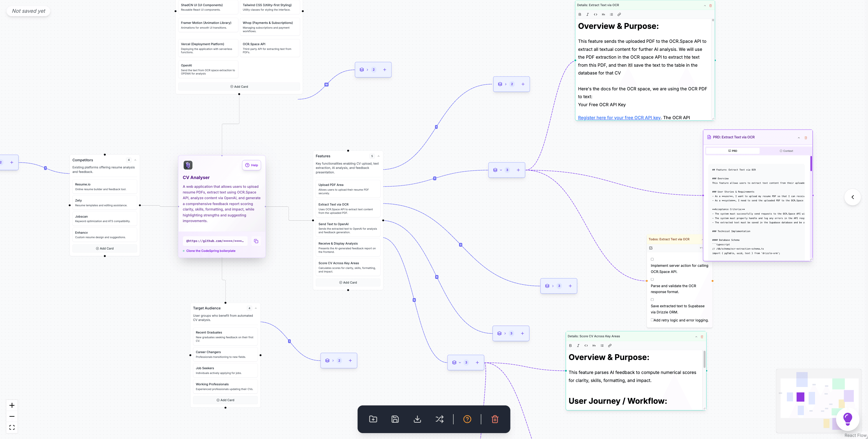Click Add Card under Target Audience
The height and width of the screenshot is (439, 868).
(x=225, y=400)
